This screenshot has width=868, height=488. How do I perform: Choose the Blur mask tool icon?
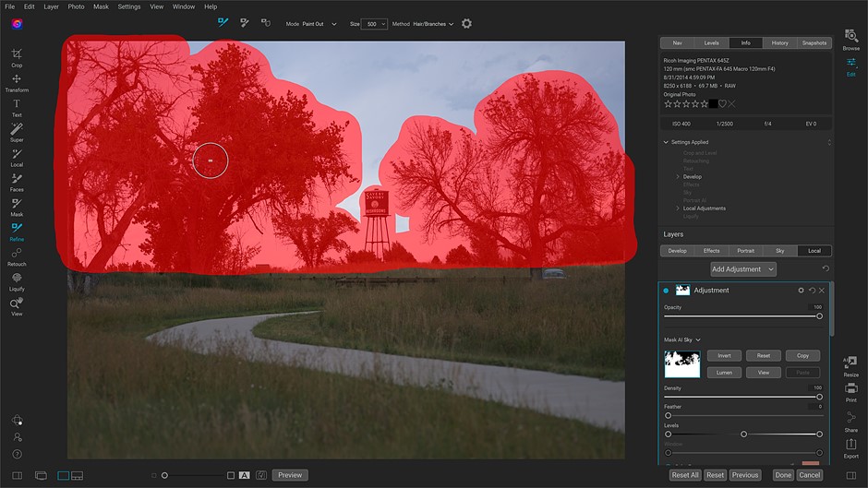point(266,23)
